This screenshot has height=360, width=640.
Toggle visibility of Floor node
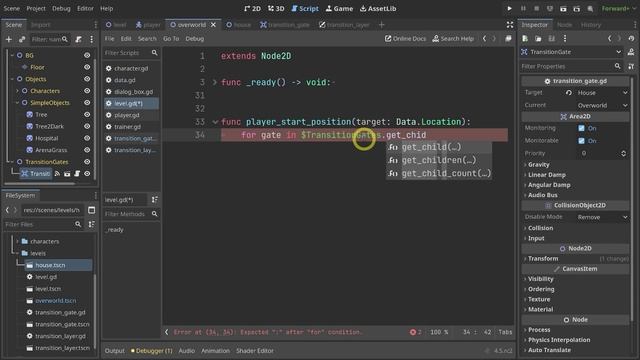pos(87,67)
